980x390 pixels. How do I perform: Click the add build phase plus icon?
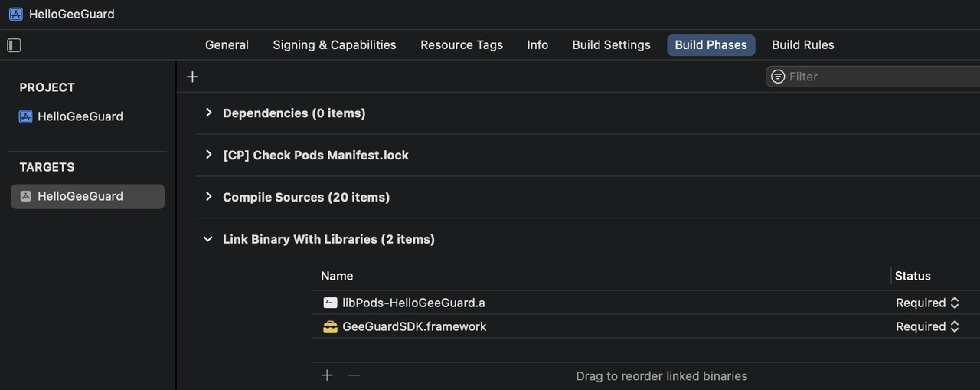point(192,77)
